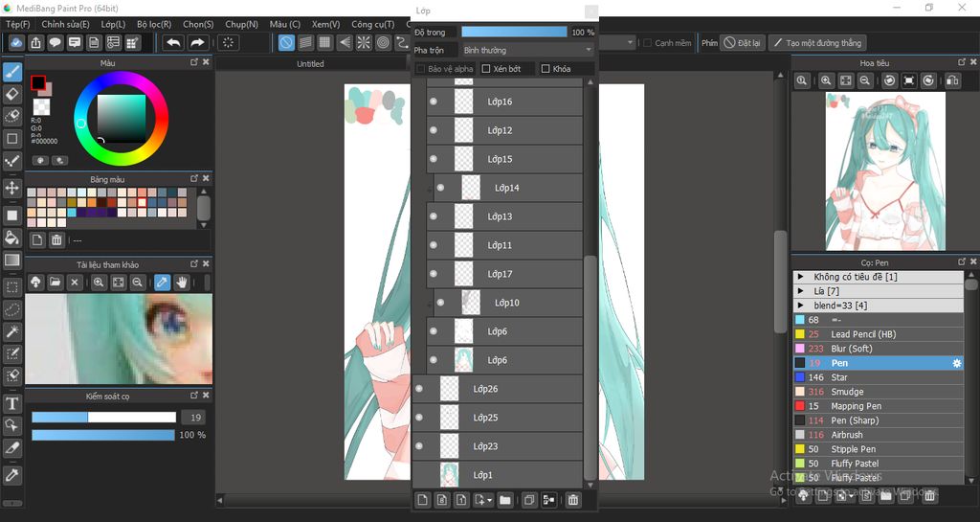Expand the 'blend=33 [4]' brush group
Screen dimensions: 980x522
tap(801, 306)
